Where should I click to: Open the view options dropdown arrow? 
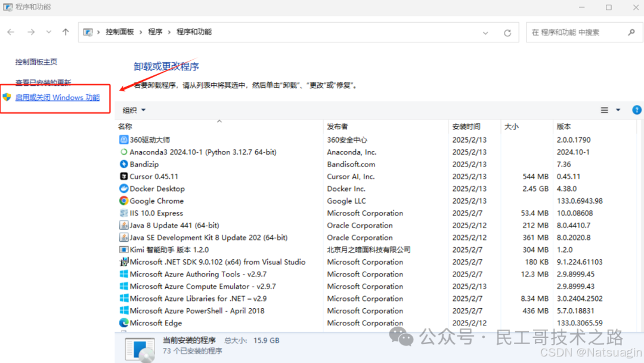[618, 110]
